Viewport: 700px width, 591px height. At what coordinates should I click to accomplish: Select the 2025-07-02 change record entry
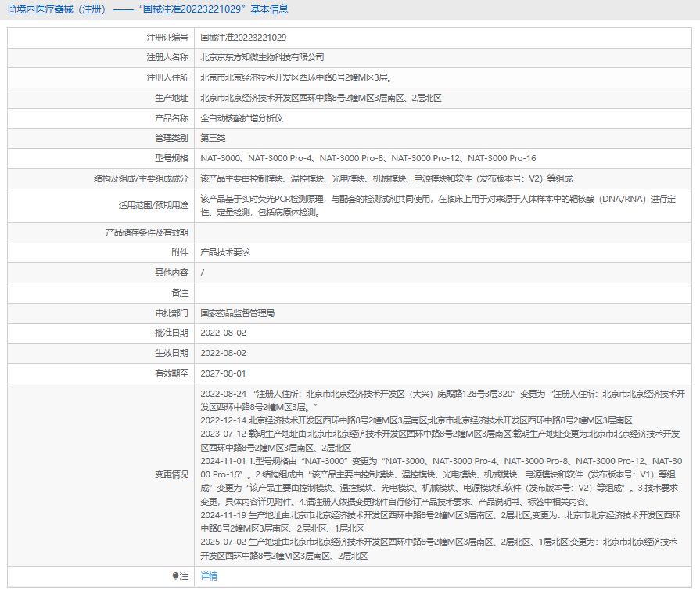coord(439,549)
